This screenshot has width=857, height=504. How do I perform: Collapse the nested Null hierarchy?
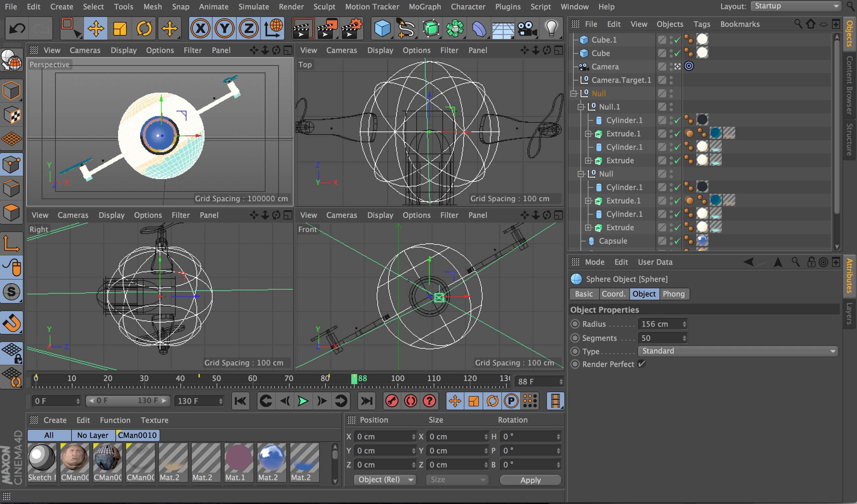581,174
